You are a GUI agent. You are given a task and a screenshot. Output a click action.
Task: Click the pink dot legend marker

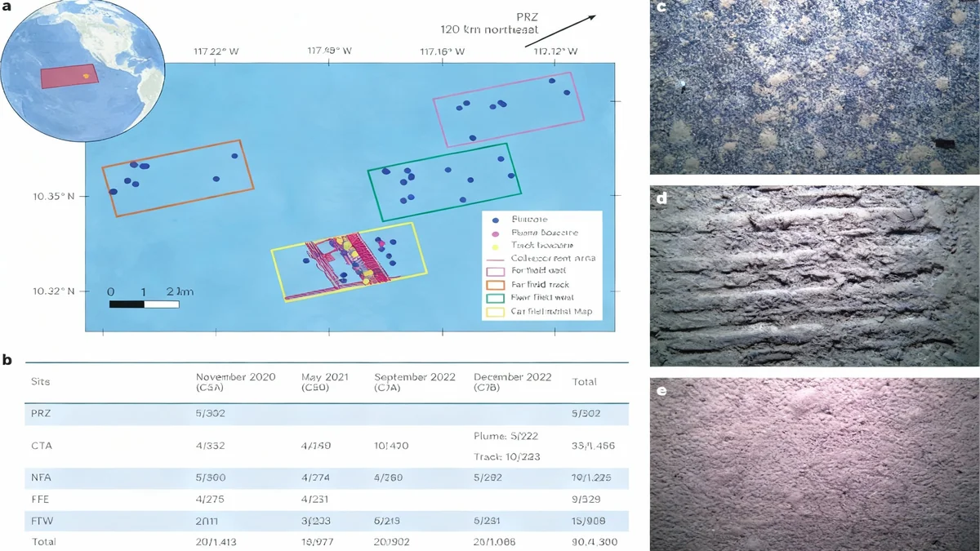(496, 233)
